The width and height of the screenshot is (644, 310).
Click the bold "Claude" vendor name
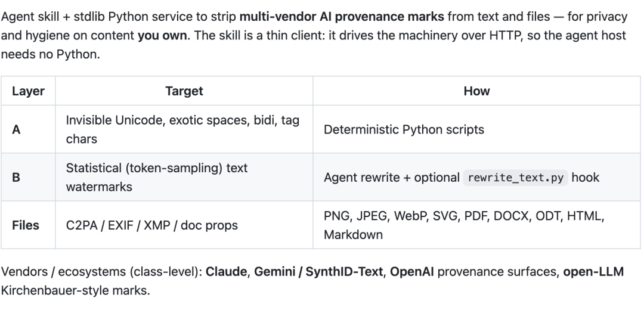[227, 272]
